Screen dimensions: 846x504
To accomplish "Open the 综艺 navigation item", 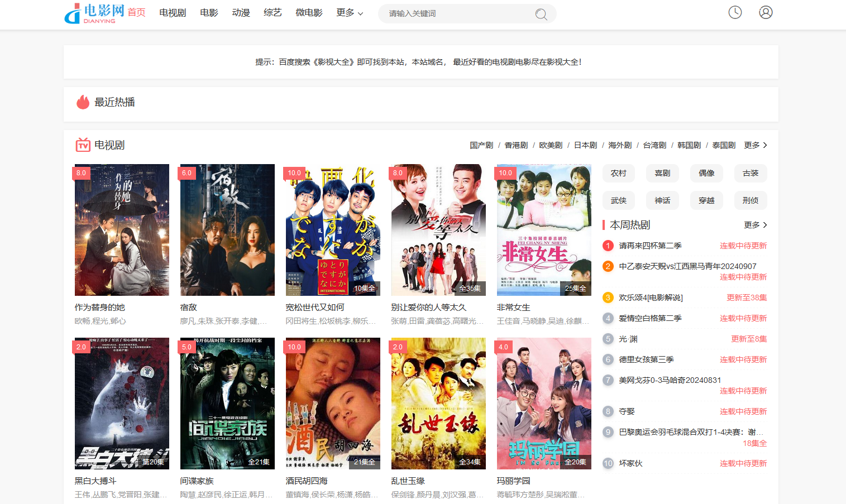I will coord(273,13).
